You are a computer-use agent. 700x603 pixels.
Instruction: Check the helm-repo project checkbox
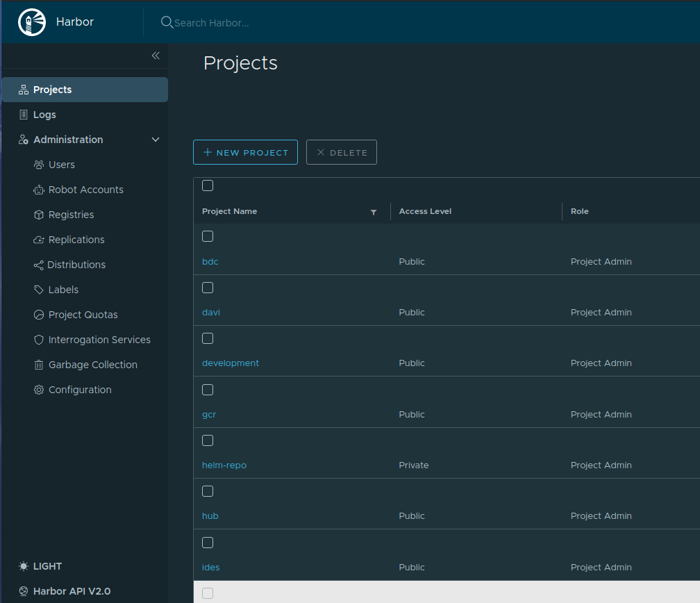tap(208, 440)
